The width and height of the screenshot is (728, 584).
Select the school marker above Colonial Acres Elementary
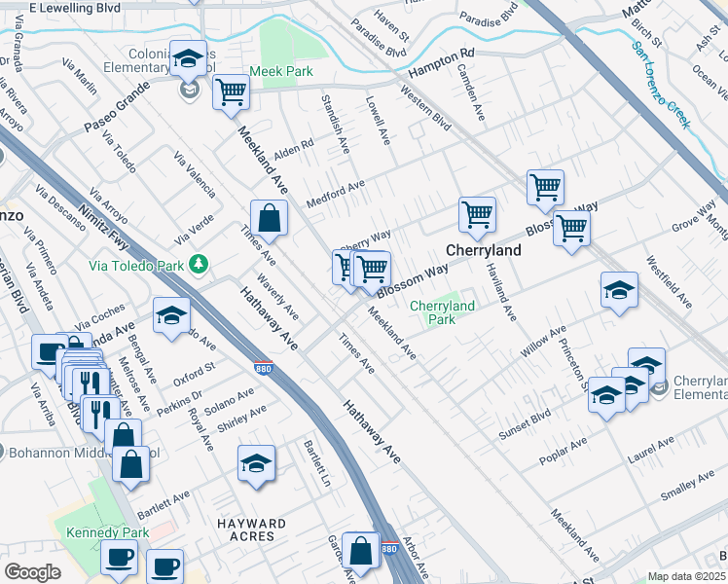tap(188, 60)
